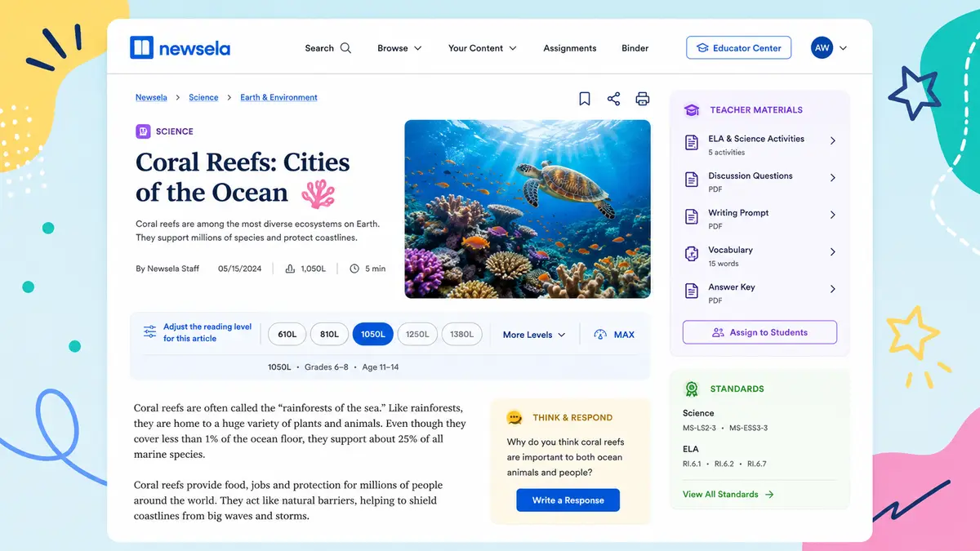Bookmark this article
This screenshot has height=551, width=980.
[585, 99]
